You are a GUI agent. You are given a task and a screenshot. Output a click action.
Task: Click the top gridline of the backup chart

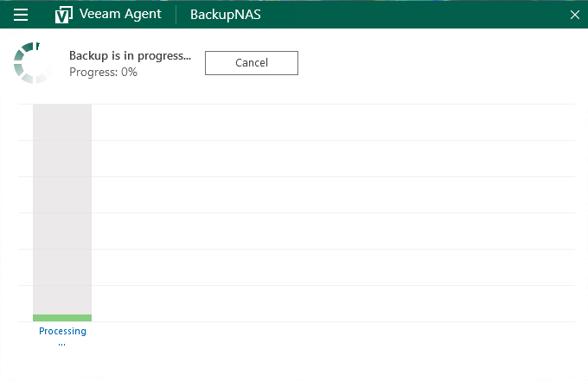point(329,105)
